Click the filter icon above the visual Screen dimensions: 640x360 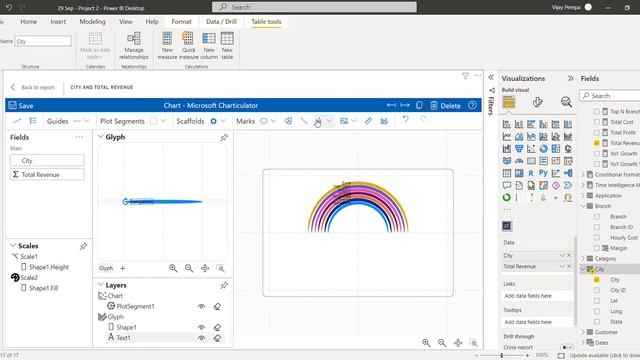(465, 76)
